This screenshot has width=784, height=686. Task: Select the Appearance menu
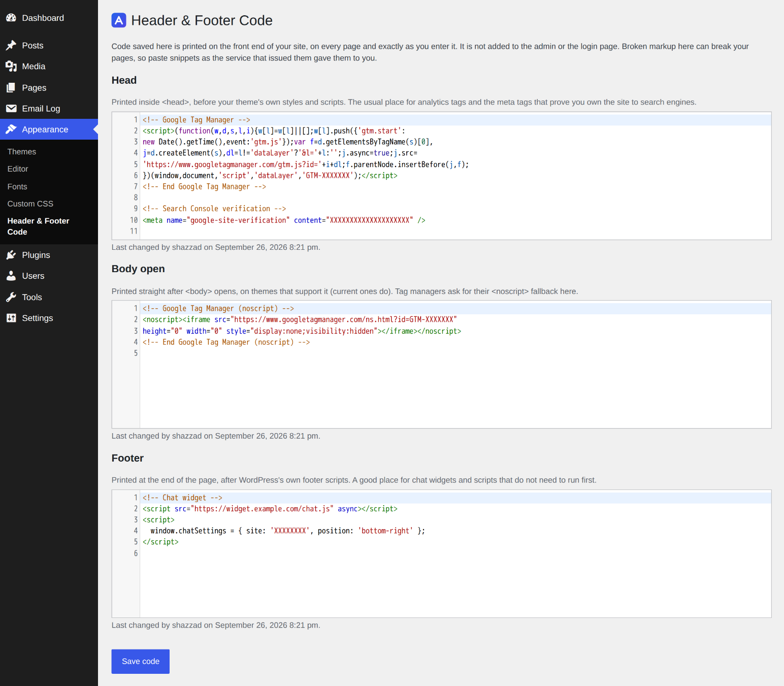click(x=49, y=129)
